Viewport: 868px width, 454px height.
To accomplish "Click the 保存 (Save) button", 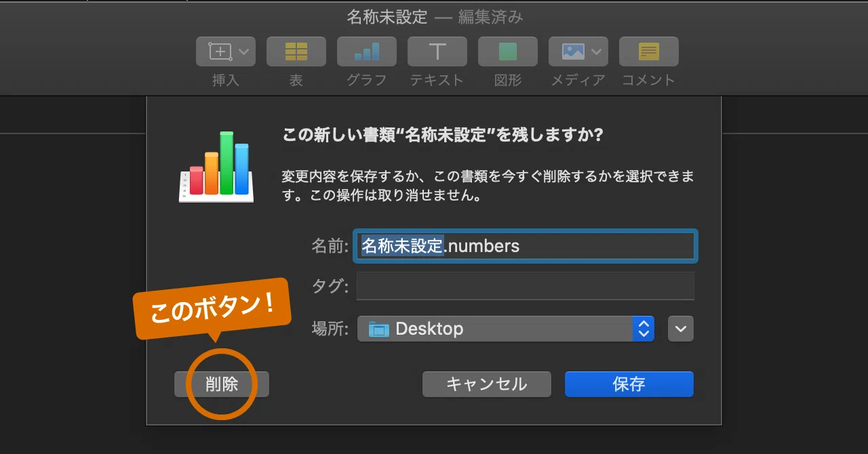I will [x=629, y=384].
